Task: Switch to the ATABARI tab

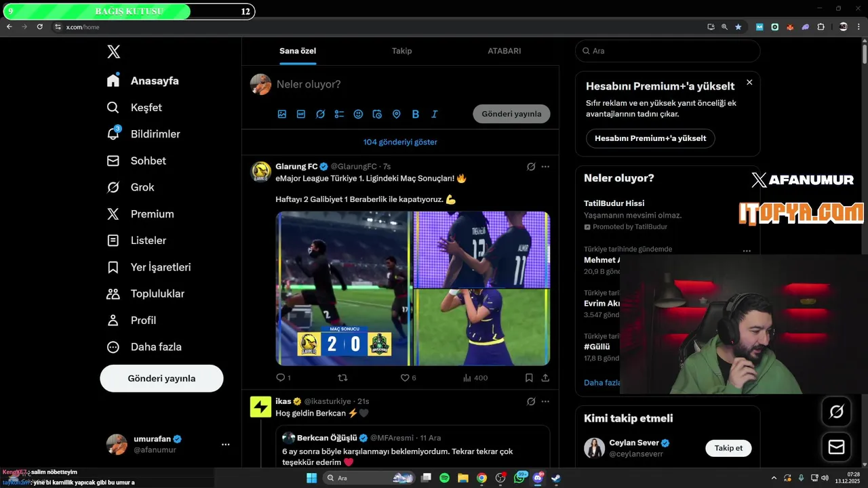Action: point(505,51)
